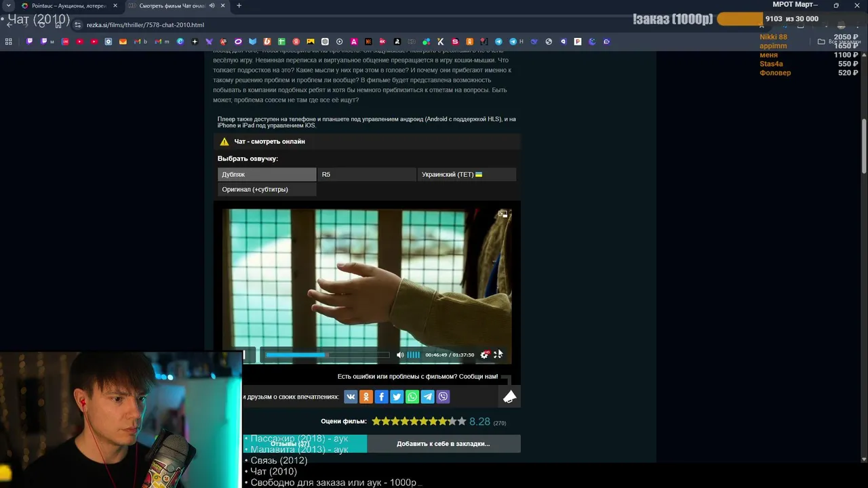Share the film via Twitter icon
The width and height of the screenshot is (868, 488).
pyautogui.click(x=397, y=397)
